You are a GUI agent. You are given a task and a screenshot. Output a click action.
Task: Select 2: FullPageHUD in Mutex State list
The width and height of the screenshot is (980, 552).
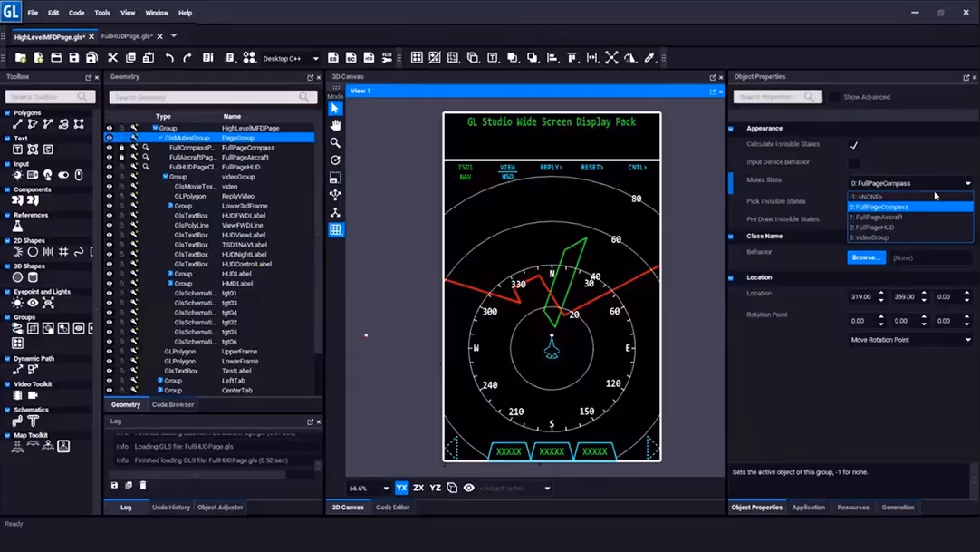pyautogui.click(x=910, y=227)
